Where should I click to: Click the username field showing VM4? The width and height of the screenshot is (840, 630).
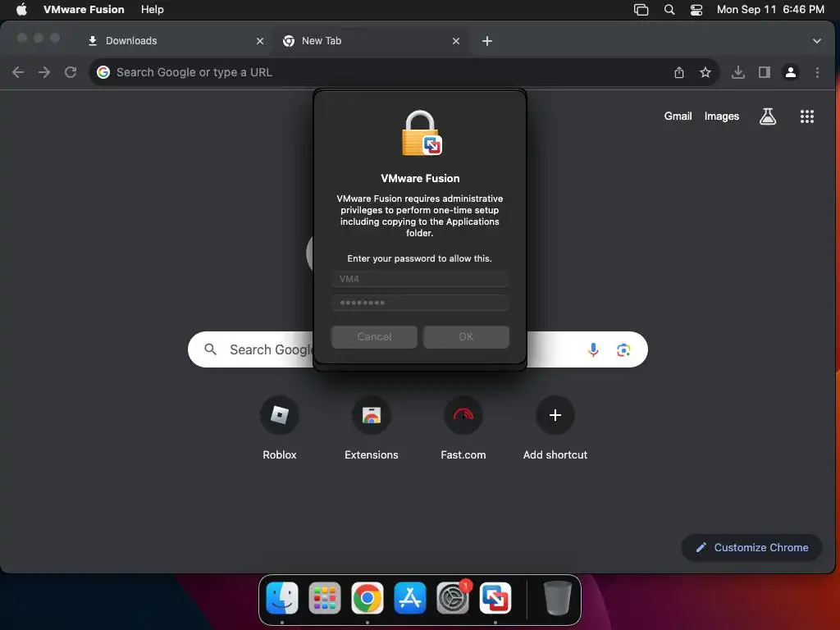tap(420, 279)
